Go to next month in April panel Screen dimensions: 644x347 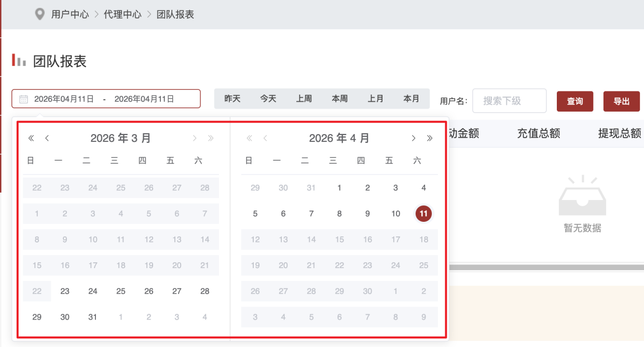(x=414, y=138)
